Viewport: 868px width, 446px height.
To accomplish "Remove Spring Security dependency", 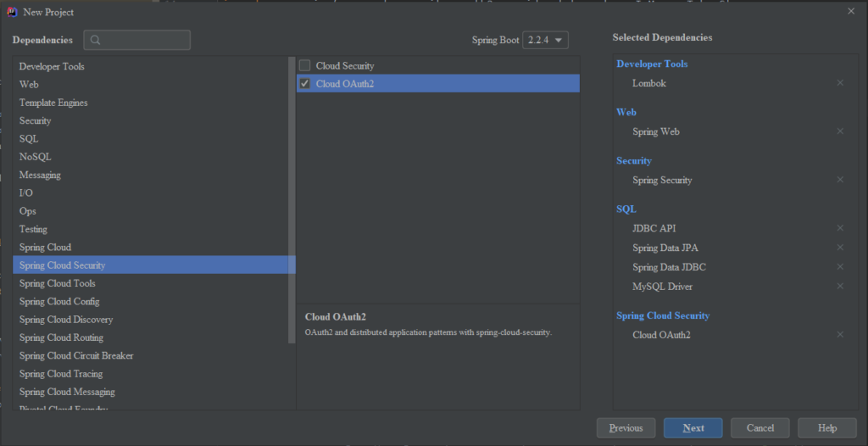I will click(x=840, y=180).
